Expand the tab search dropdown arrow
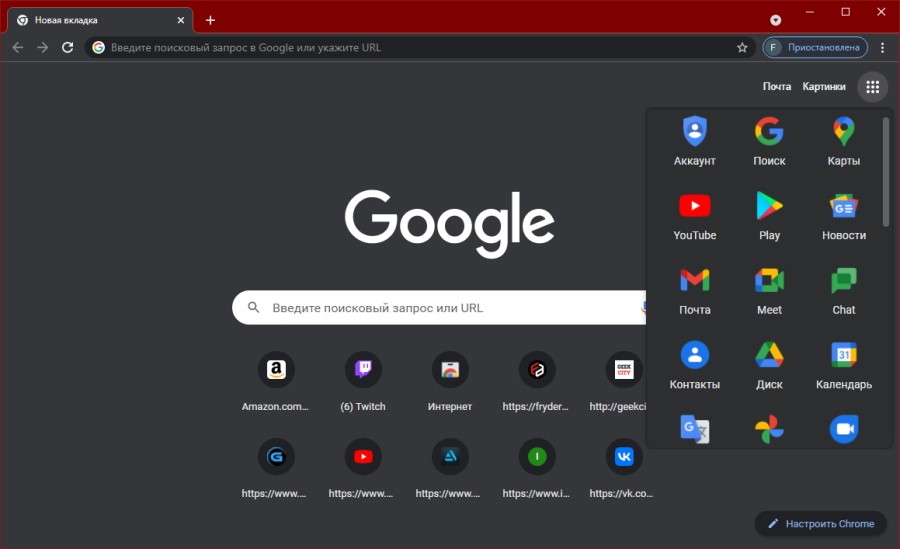The image size is (900, 549). [x=775, y=20]
